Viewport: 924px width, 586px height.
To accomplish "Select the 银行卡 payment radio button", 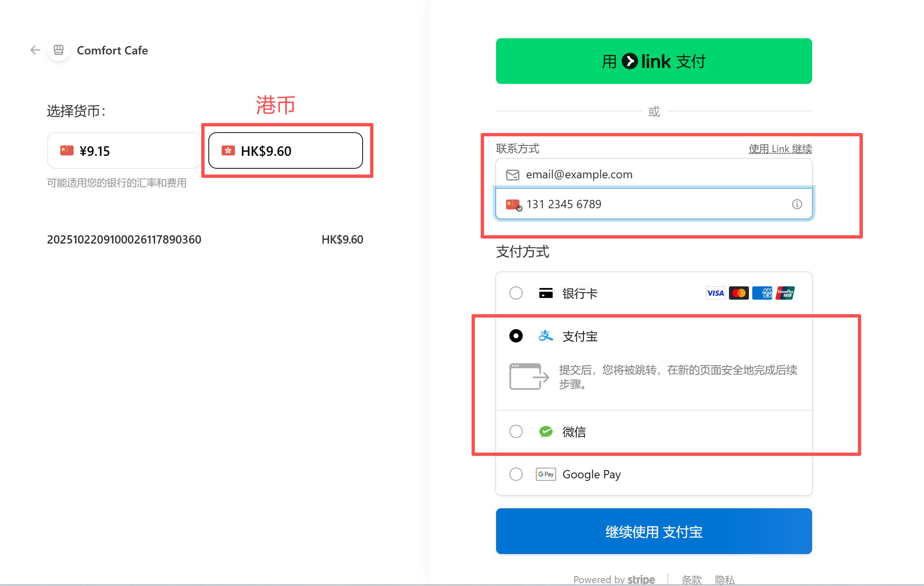I will tap(516, 293).
